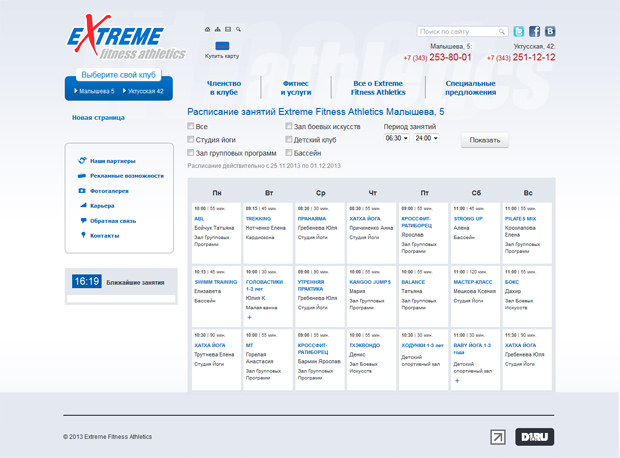Open the БОКС class on Sunday
The height and width of the screenshot is (458, 620).
(x=512, y=282)
